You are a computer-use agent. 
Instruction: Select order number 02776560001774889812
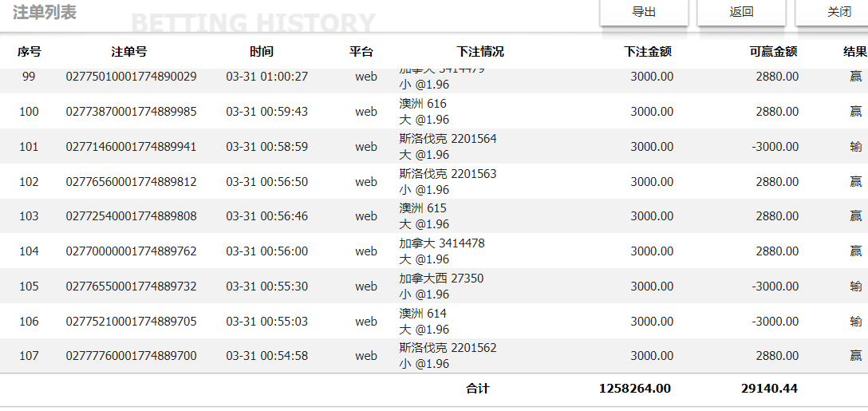[x=131, y=182]
